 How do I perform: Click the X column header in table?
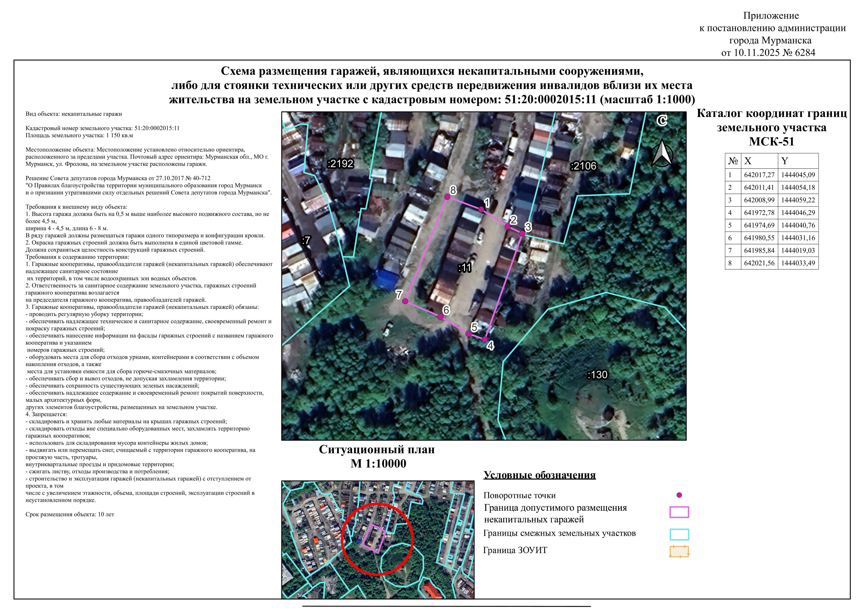pyautogui.click(x=748, y=161)
